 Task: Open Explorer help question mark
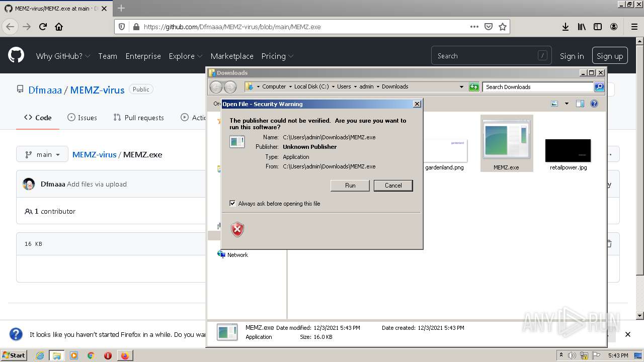click(594, 104)
